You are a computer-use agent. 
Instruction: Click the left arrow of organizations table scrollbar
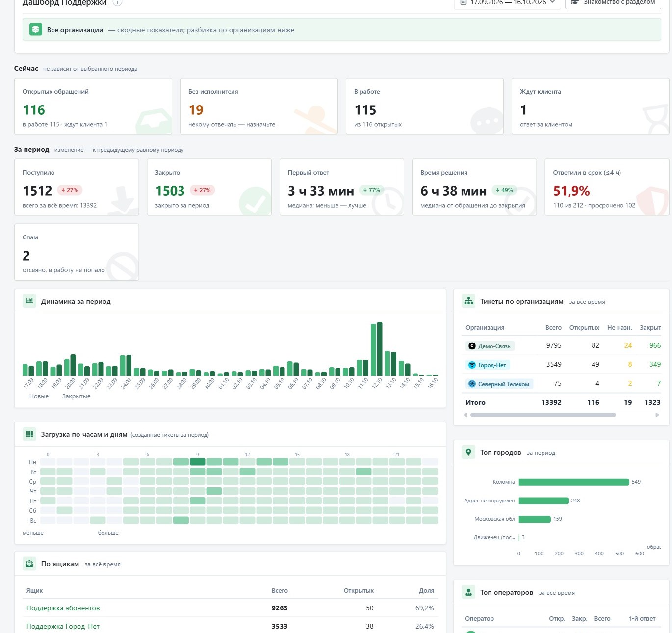(x=465, y=415)
